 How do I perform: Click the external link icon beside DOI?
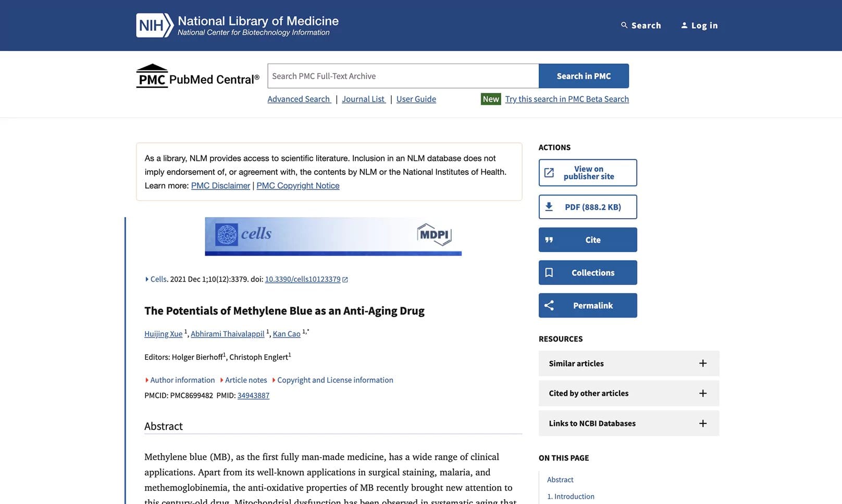[345, 280]
